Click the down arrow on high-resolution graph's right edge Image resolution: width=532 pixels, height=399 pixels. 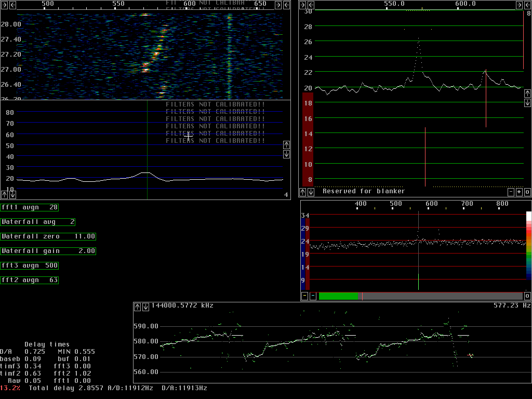527,103
